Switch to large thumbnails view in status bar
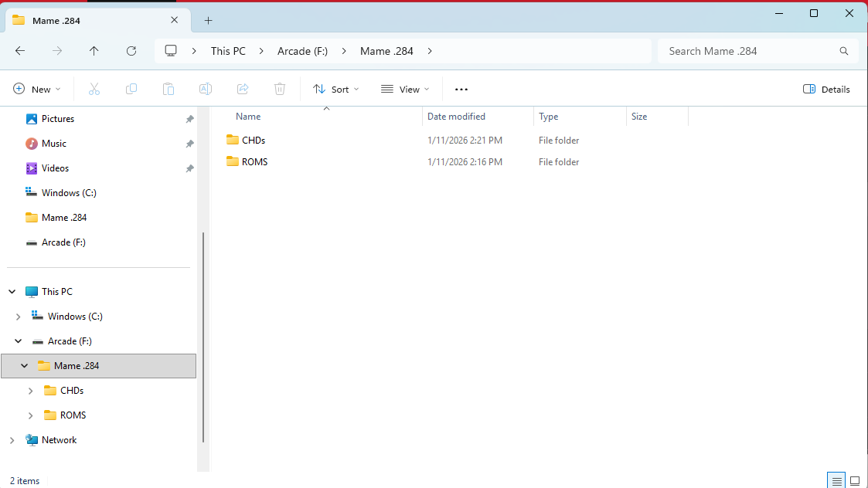The height and width of the screenshot is (488, 868). [x=854, y=481]
